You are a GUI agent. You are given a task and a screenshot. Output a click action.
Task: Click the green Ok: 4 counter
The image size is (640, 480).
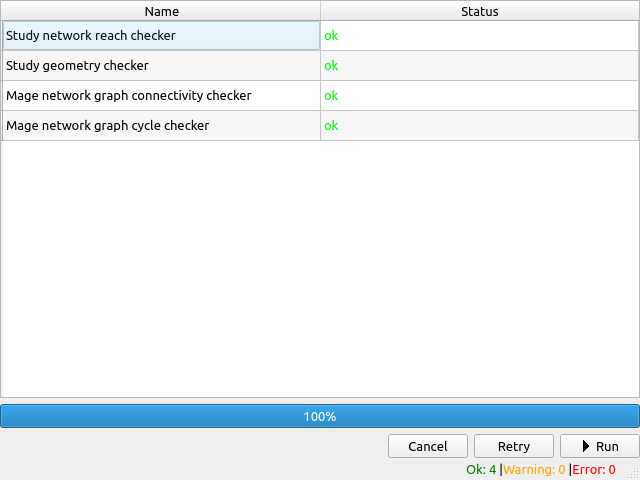coord(481,470)
